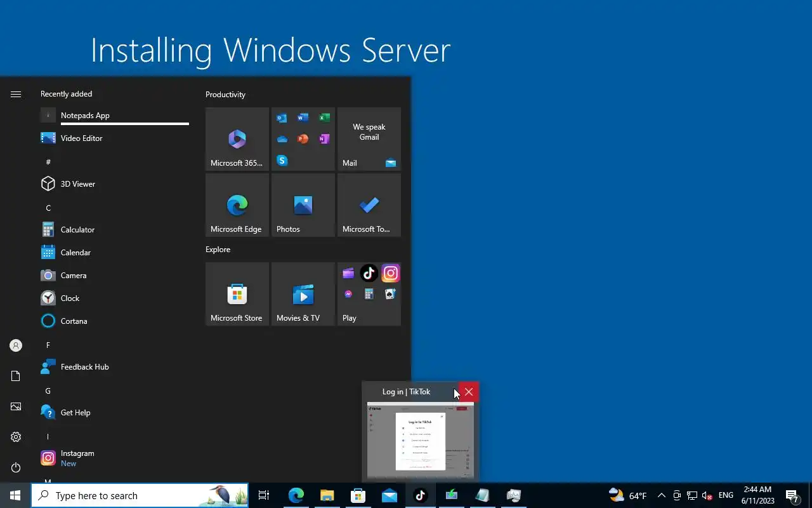Open the network icon in system tray
Screen dimensions: 812x508
692,495
